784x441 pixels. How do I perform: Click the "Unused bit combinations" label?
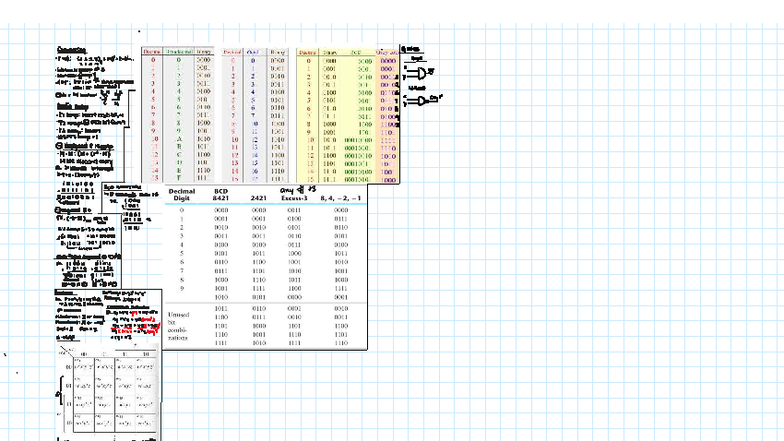pos(178,326)
